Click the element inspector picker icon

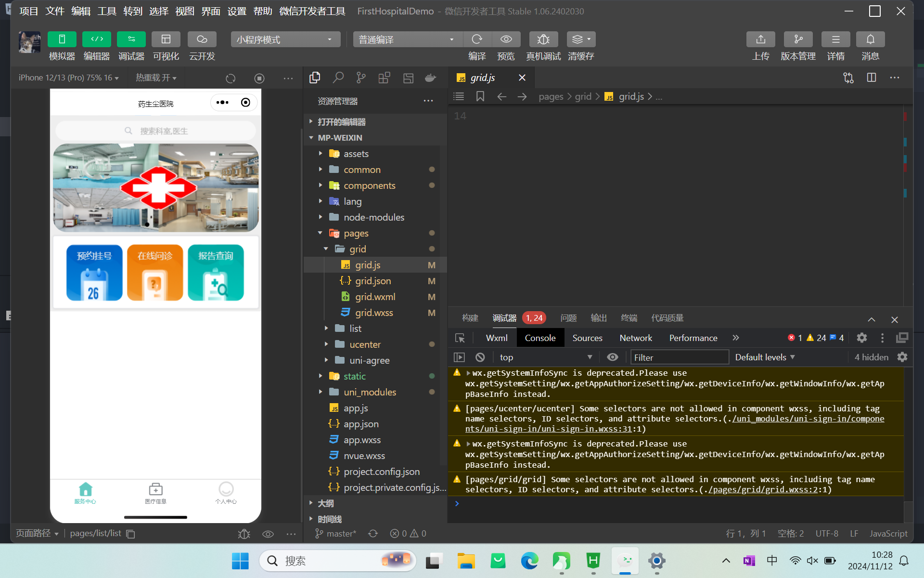click(x=460, y=338)
